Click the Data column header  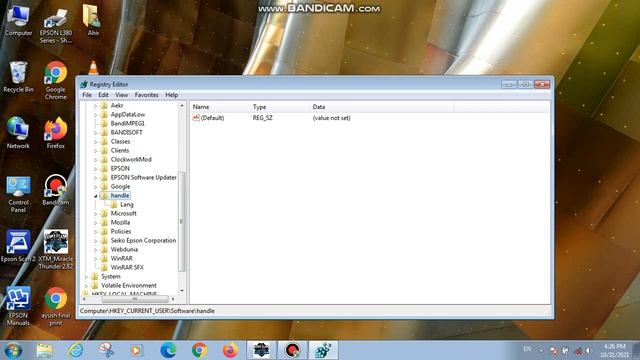pos(382,107)
